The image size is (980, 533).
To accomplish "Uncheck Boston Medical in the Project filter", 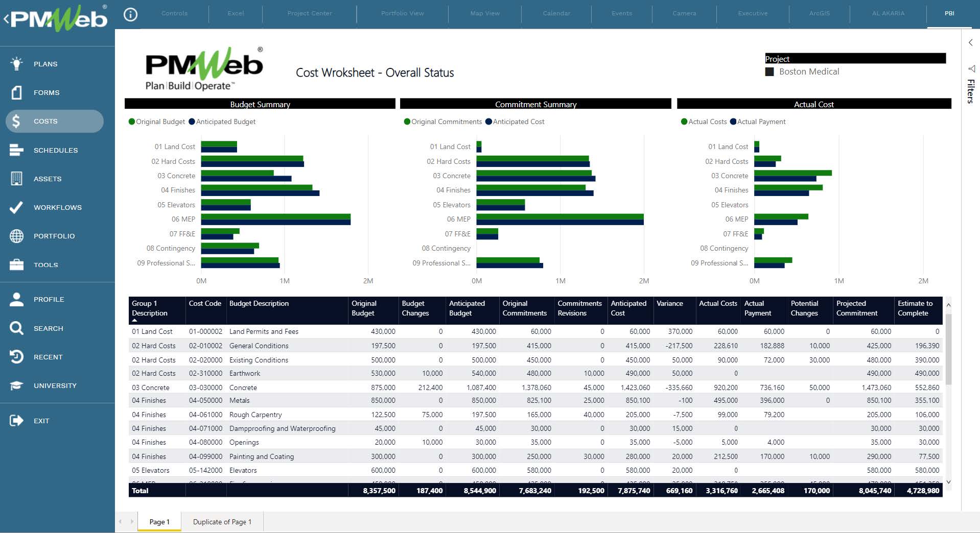I will [770, 71].
